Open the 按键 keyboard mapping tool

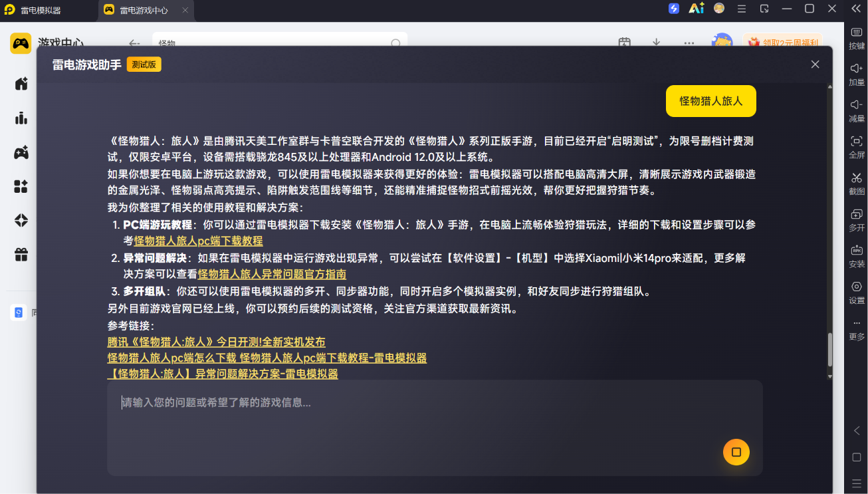pos(857,38)
